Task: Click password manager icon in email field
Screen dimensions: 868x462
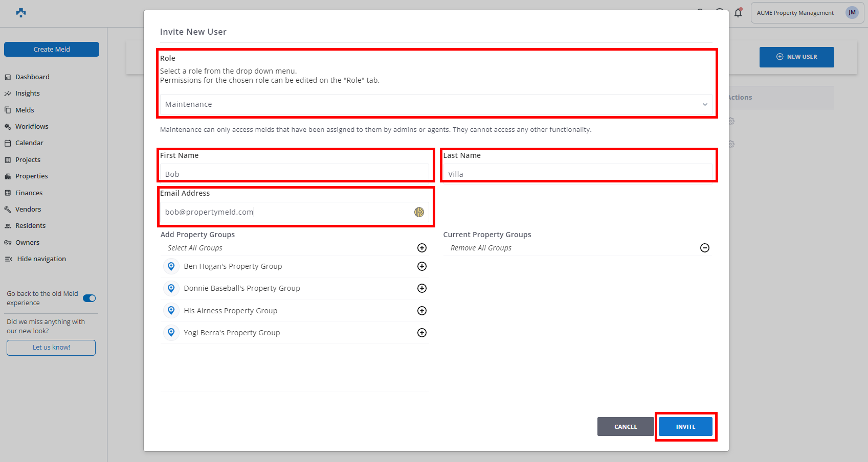Action: point(419,212)
